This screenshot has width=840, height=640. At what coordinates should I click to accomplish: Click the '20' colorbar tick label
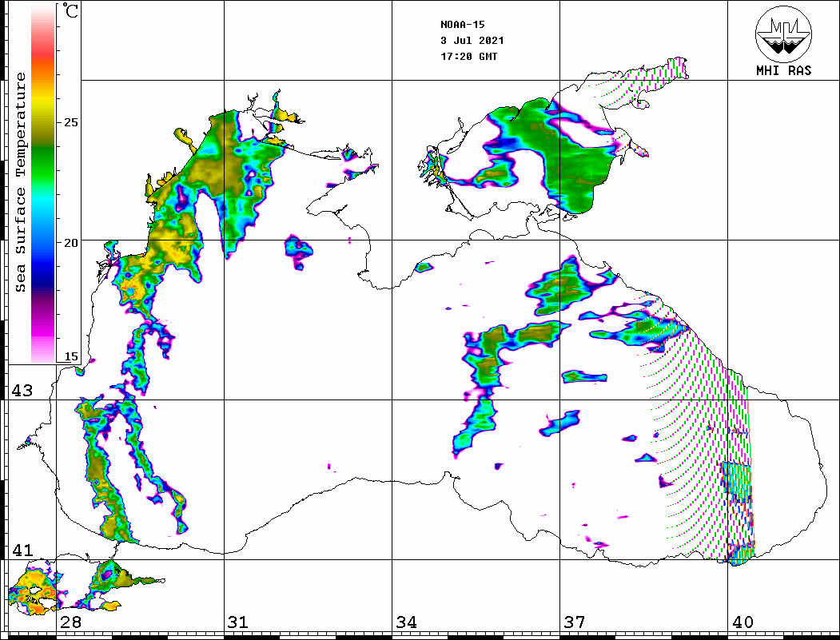(70, 243)
